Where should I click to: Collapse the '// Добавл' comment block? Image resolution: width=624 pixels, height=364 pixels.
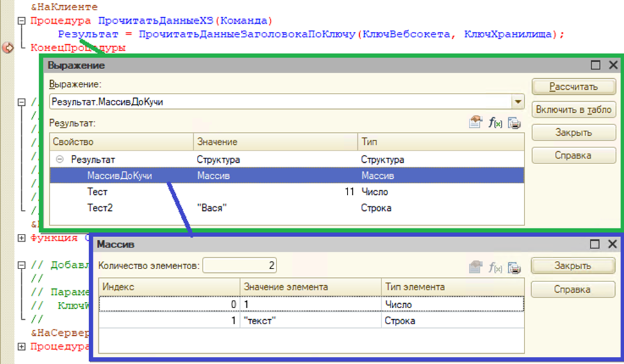point(22,265)
